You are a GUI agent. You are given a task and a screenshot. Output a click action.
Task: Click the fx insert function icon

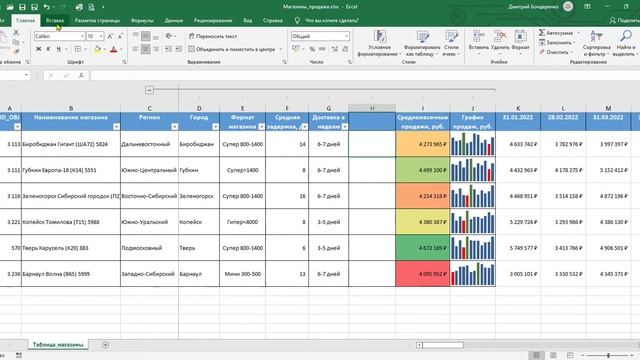pyautogui.click(x=81, y=76)
